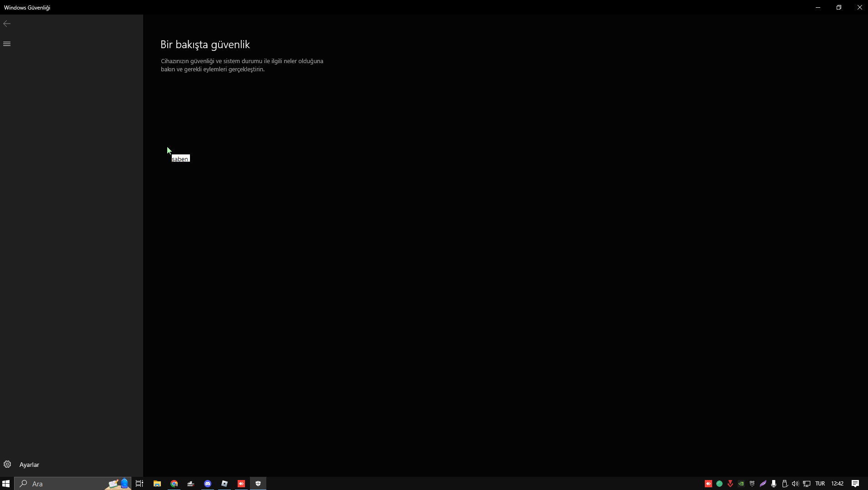
Task: Open the volume speaker control
Action: (x=795, y=484)
